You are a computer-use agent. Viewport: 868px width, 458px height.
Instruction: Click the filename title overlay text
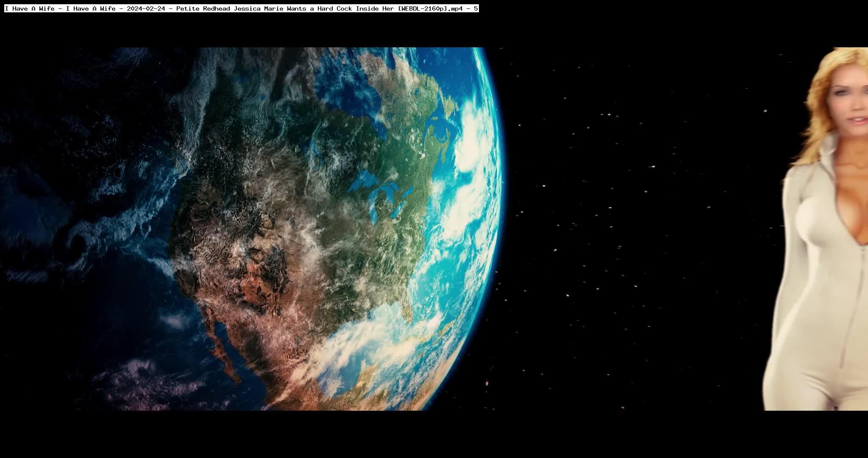click(241, 8)
